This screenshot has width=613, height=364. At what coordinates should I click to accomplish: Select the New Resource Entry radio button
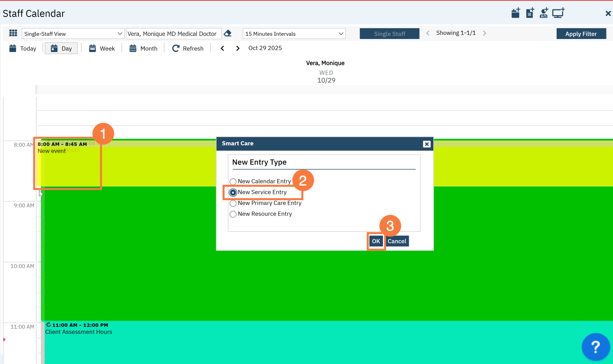coord(233,214)
